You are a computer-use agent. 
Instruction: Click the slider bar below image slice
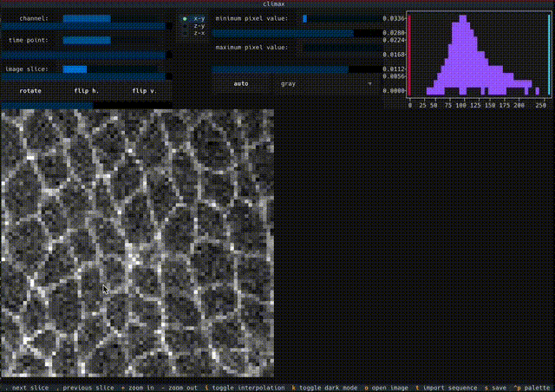(87, 76)
